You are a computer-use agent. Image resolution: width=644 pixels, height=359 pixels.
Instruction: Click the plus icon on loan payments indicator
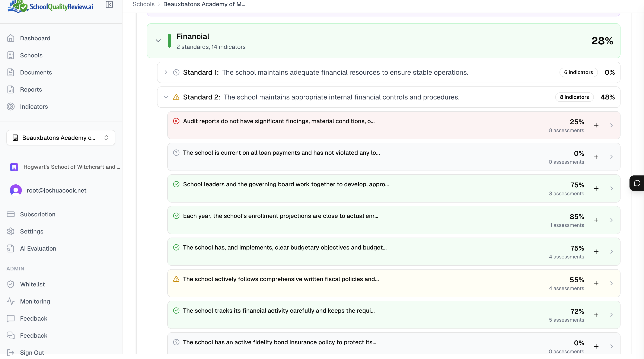[x=596, y=157]
